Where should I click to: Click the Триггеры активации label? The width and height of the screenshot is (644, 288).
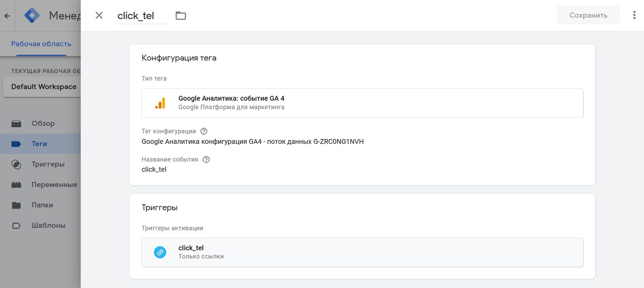click(x=172, y=228)
